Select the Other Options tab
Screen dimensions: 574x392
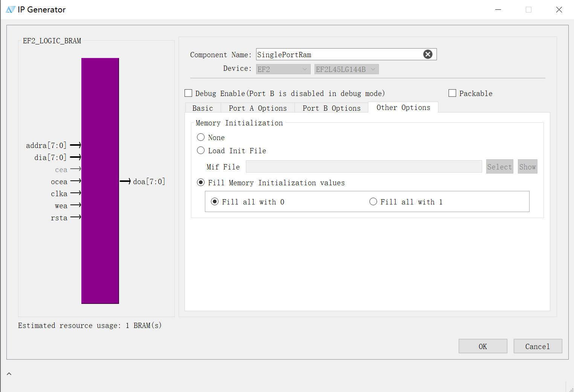tap(403, 107)
